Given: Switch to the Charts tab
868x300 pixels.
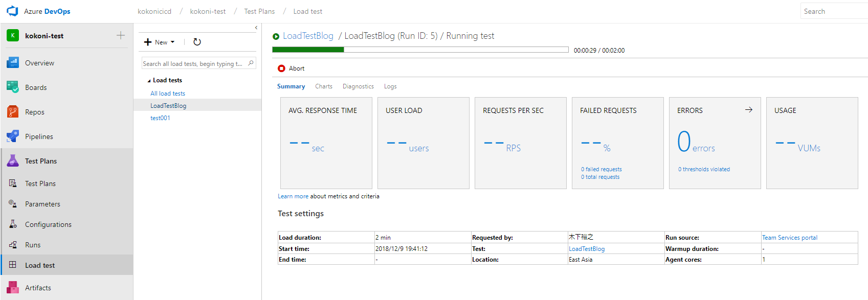Looking at the screenshot, I should coord(324,86).
